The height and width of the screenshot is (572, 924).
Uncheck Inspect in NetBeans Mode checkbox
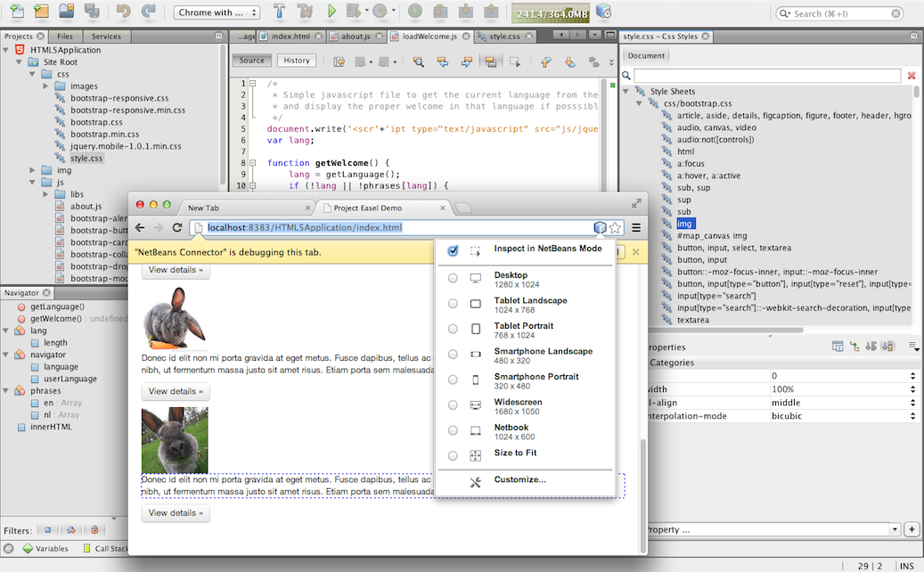453,250
